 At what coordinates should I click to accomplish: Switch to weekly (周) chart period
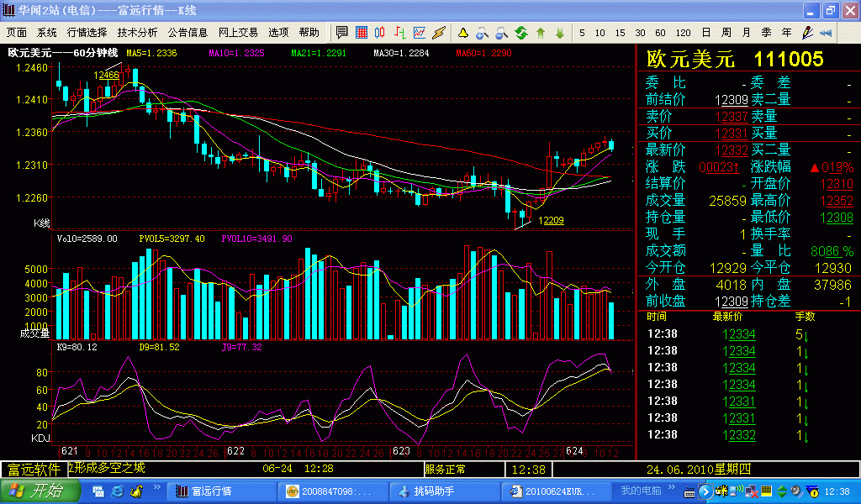726,33
